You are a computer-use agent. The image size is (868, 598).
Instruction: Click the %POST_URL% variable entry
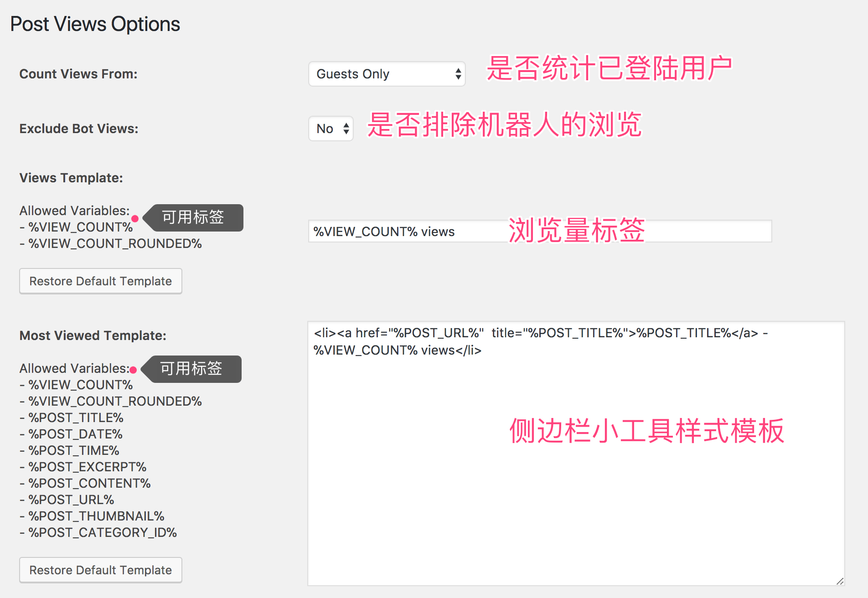[x=67, y=500]
